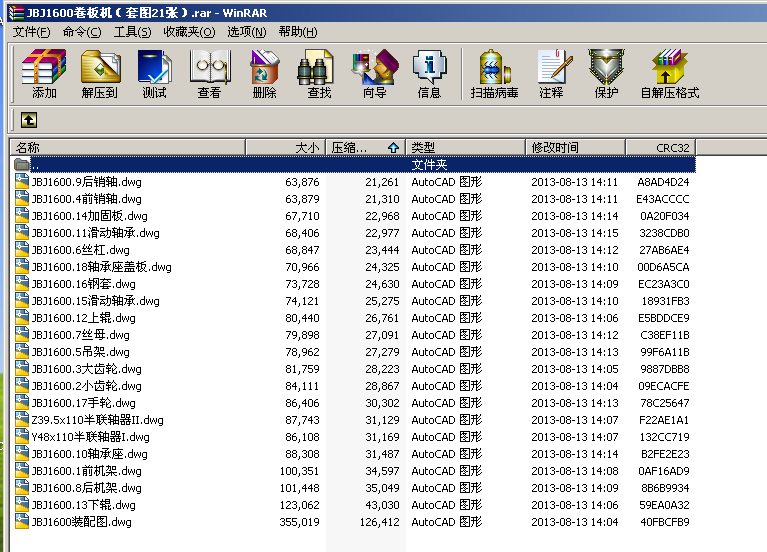Click the 自解压格式 (SFX) icon

click(670, 74)
